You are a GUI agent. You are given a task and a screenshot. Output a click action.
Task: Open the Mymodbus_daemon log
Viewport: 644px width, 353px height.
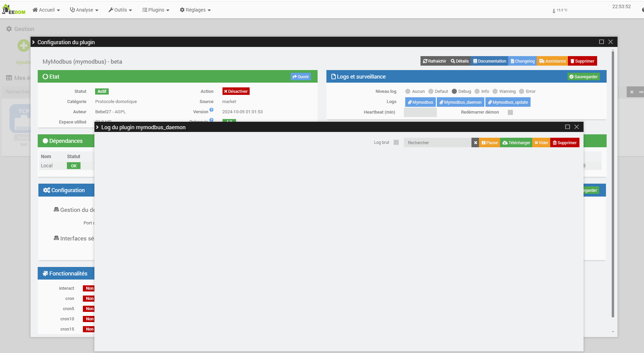pos(461,102)
